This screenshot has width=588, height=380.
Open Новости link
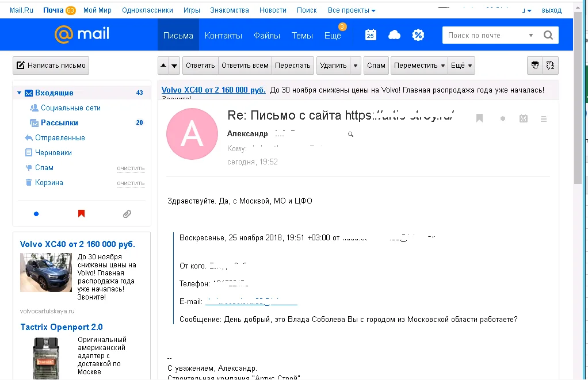click(x=273, y=10)
